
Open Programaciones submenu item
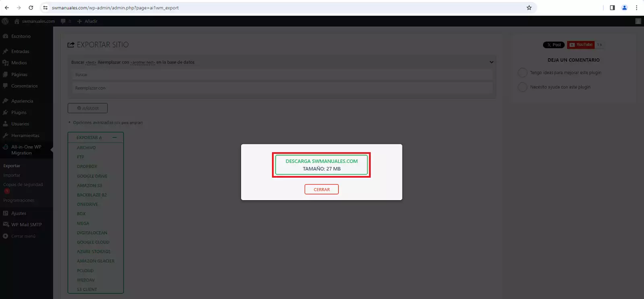tap(19, 200)
